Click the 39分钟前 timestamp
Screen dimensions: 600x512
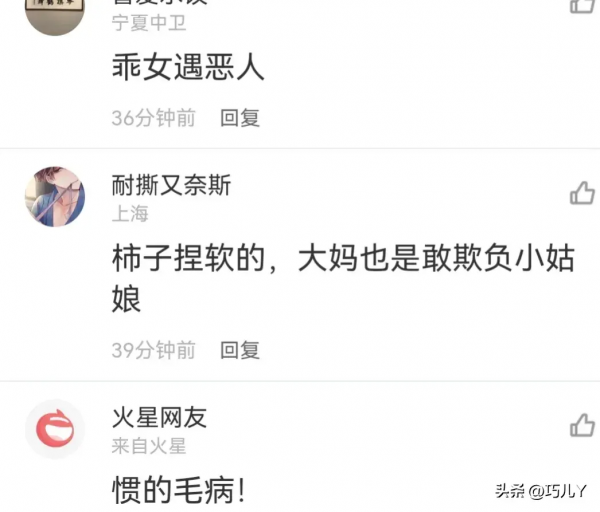click(153, 350)
